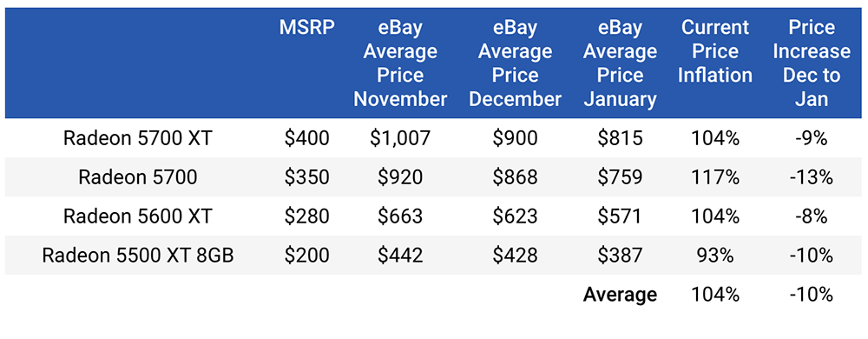Select the eBay Average Price December header

click(515, 63)
